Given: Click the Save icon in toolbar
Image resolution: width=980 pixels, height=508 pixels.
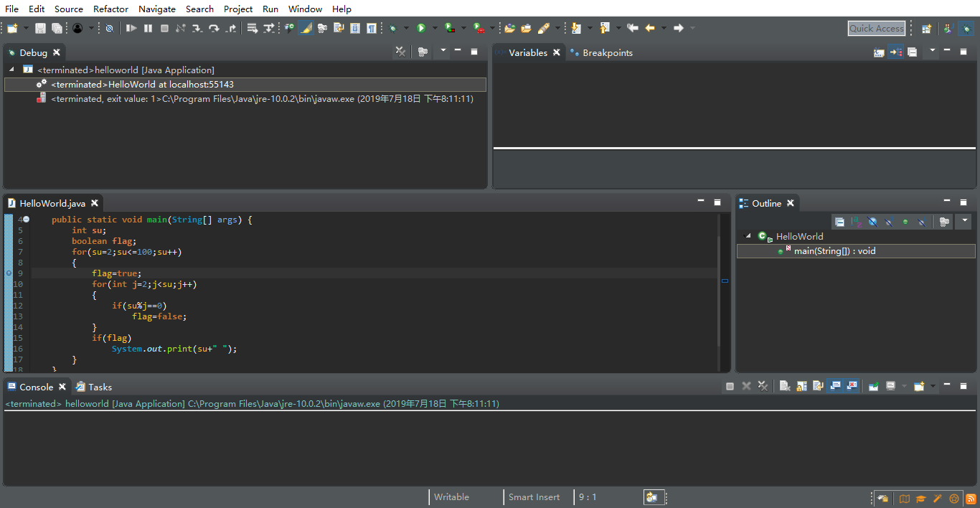Looking at the screenshot, I should tap(40, 28).
